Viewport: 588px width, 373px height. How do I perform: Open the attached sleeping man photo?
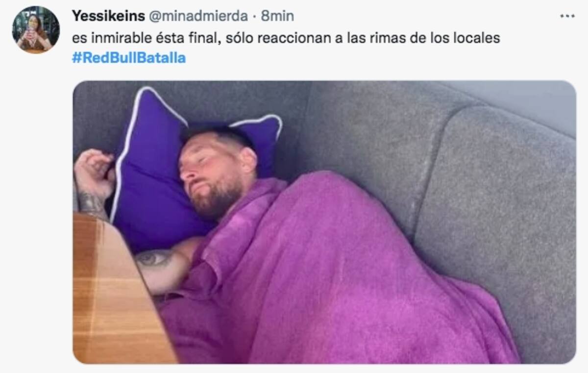click(324, 222)
